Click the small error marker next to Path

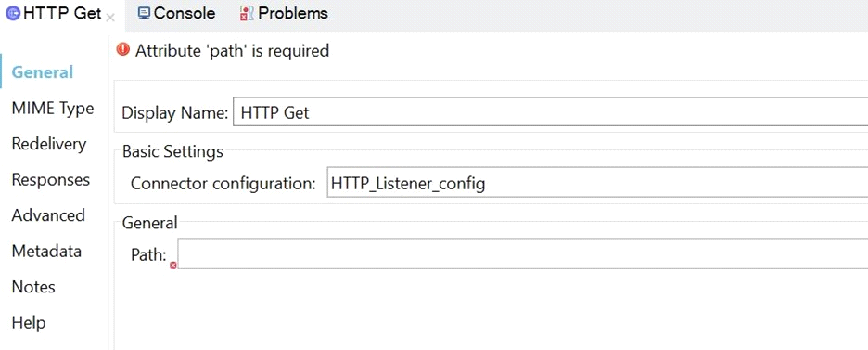[x=172, y=266]
